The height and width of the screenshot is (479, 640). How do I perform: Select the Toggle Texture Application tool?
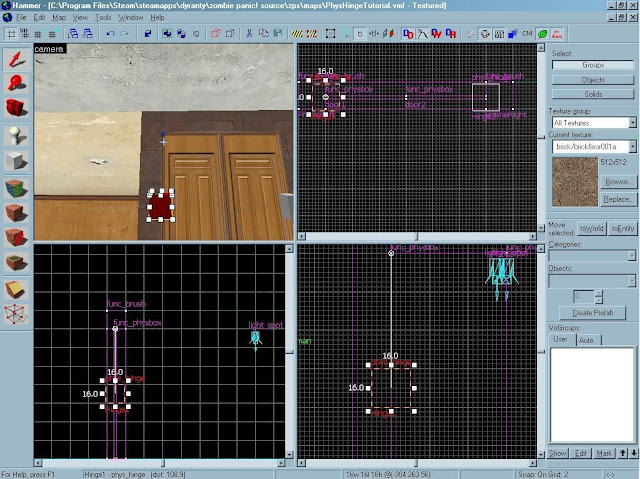16,187
